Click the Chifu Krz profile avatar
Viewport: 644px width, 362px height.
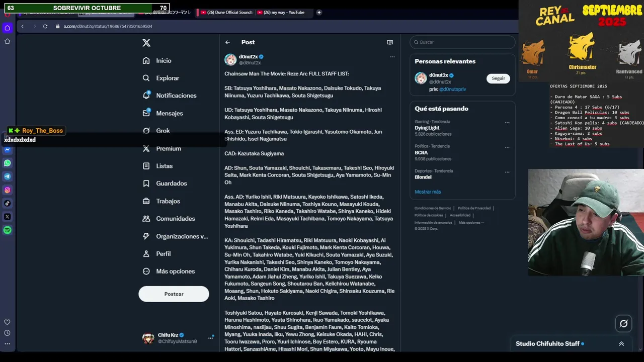click(x=148, y=338)
